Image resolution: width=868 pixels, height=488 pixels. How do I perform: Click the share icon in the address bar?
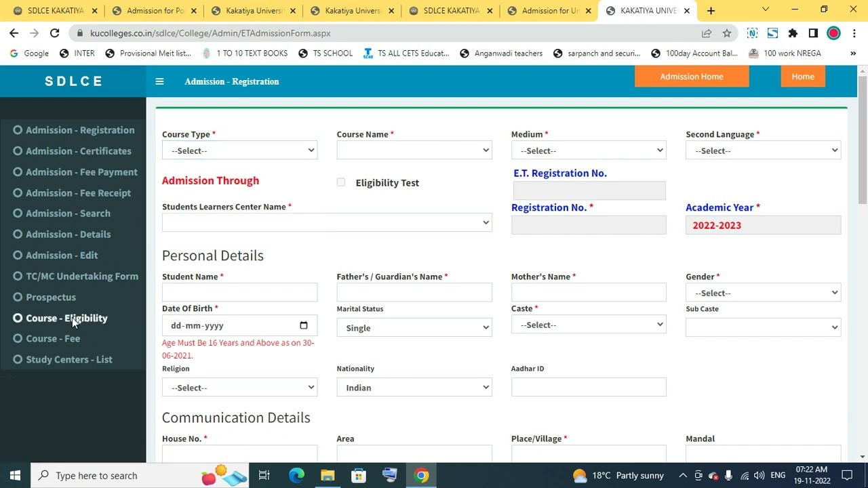tap(707, 33)
